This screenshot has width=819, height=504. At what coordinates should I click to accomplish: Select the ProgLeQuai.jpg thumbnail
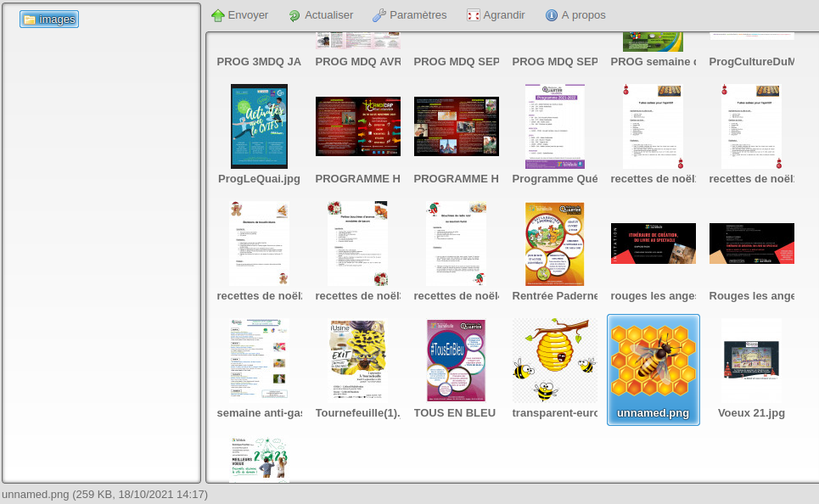point(259,126)
